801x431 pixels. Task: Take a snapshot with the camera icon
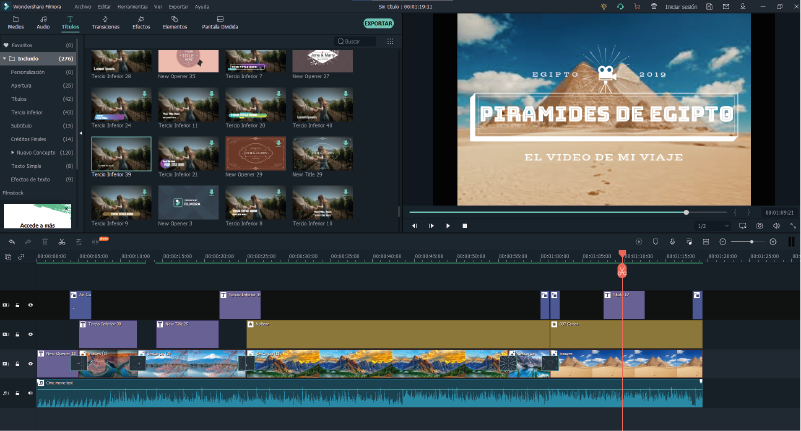click(760, 226)
